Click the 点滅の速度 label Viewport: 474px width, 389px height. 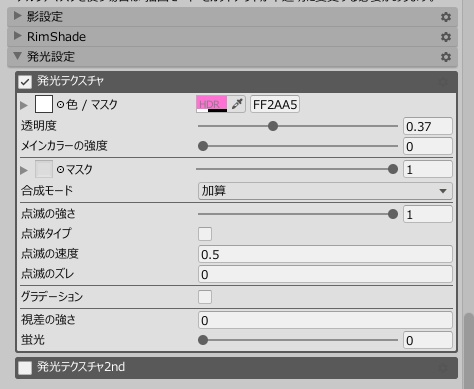(50, 254)
